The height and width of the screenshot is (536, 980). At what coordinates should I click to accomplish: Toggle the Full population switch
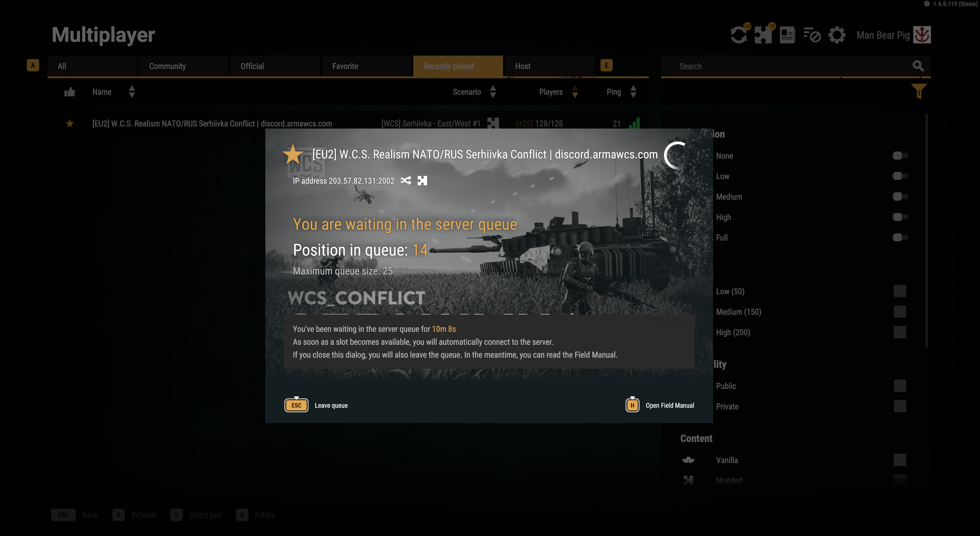[x=899, y=237]
